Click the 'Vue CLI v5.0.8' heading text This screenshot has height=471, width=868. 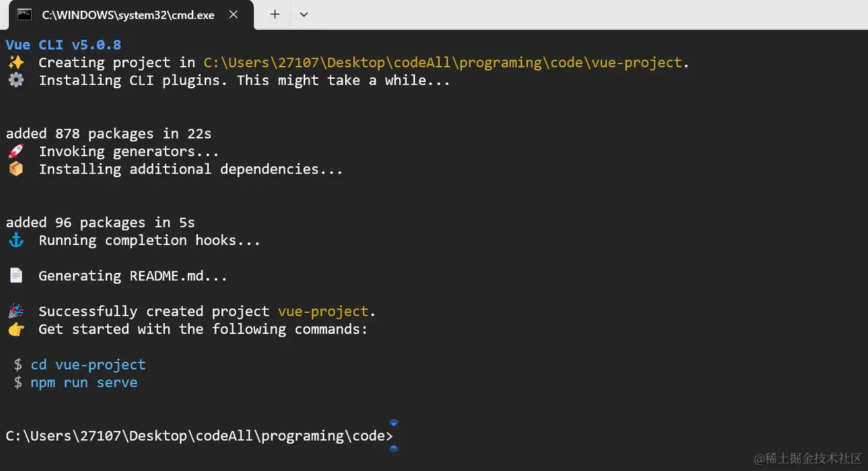pyautogui.click(x=64, y=45)
